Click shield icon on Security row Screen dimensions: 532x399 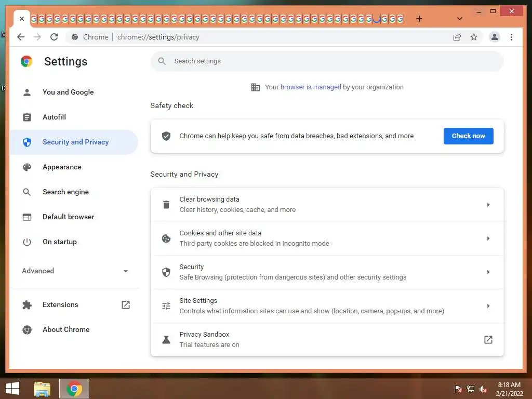tap(166, 272)
